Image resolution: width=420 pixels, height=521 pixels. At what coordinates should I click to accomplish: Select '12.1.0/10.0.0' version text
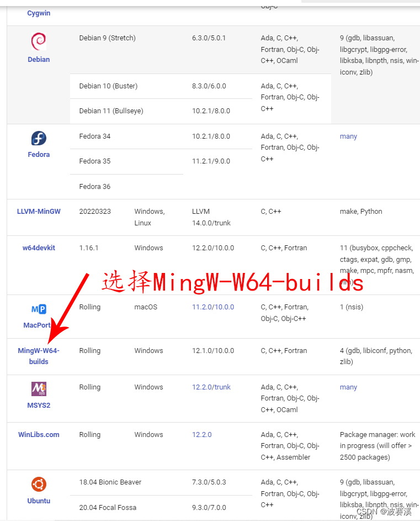click(213, 350)
